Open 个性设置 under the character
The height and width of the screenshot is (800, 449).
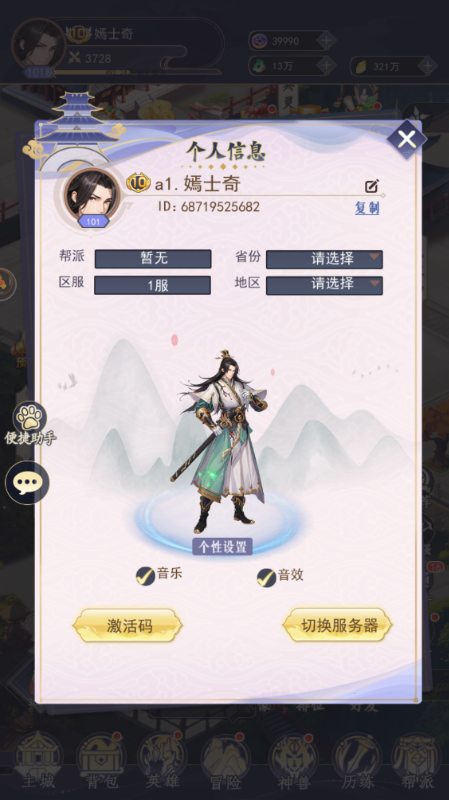(x=222, y=546)
